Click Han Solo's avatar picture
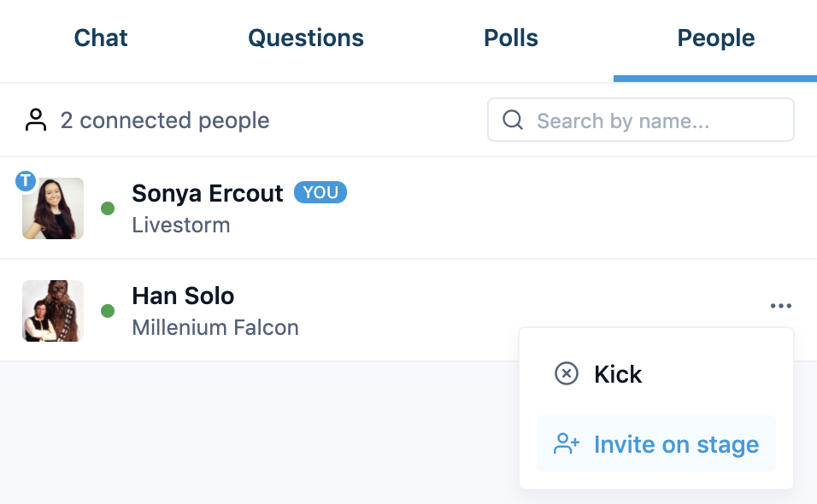The image size is (817, 504). click(x=52, y=311)
